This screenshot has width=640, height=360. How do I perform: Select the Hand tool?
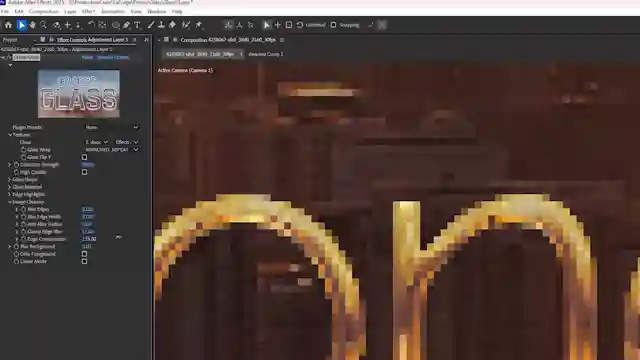(x=32, y=25)
